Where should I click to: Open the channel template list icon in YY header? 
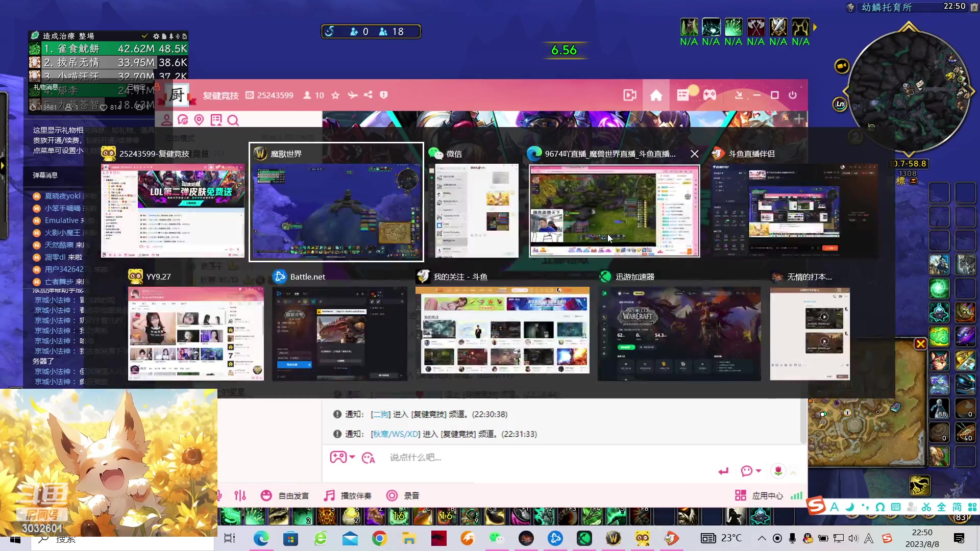coord(683,95)
